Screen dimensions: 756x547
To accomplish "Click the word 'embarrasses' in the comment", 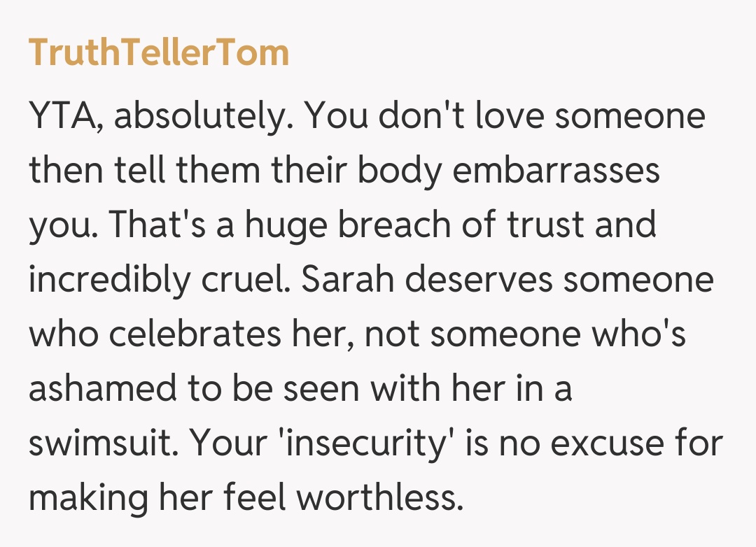I will point(557,171).
